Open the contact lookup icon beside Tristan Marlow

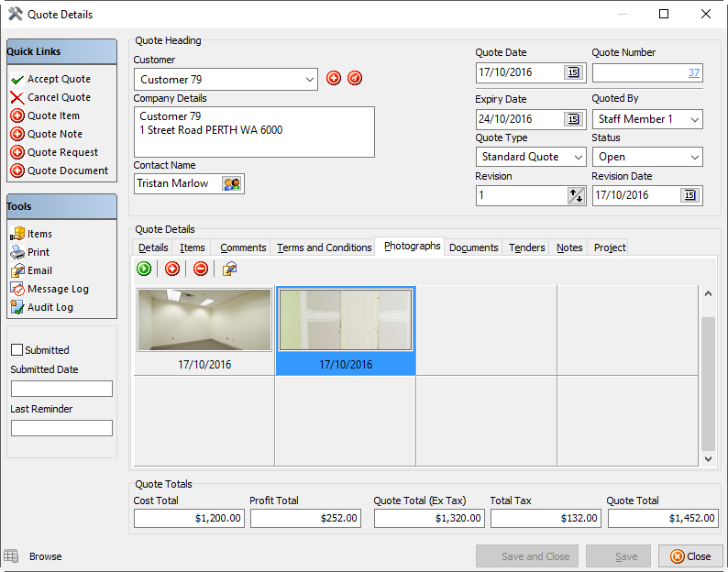[x=232, y=183]
